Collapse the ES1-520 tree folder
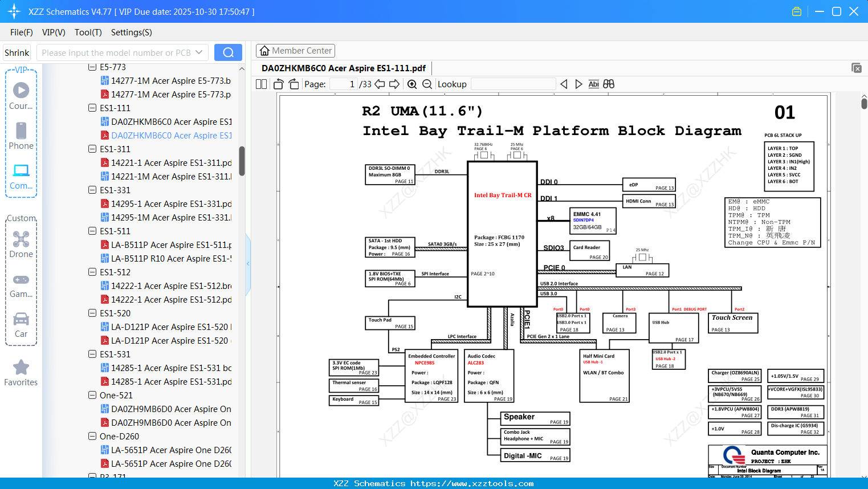Viewport: 868px width, 489px height. tap(92, 313)
